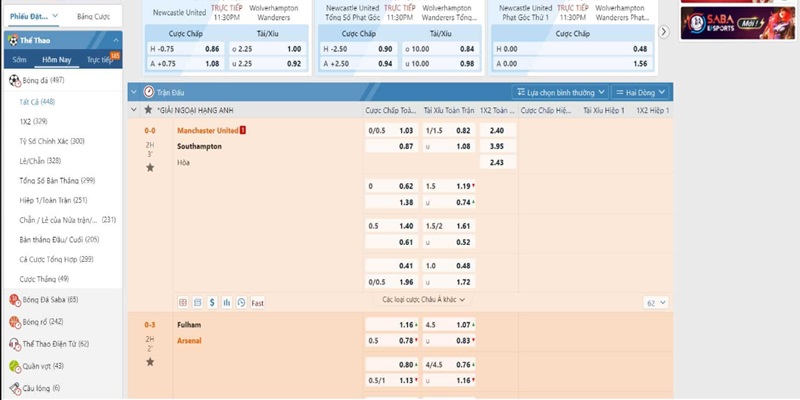Pick Newcastle H -0.75 odds 0.86
The image size is (800, 400).
tap(185, 49)
